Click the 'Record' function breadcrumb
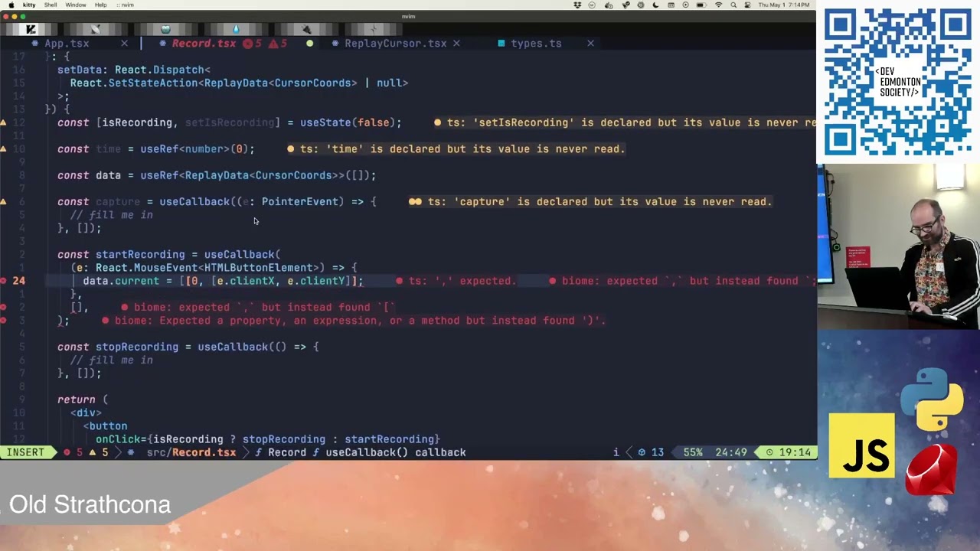Viewport: 980px width, 551px height. [x=287, y=452]
